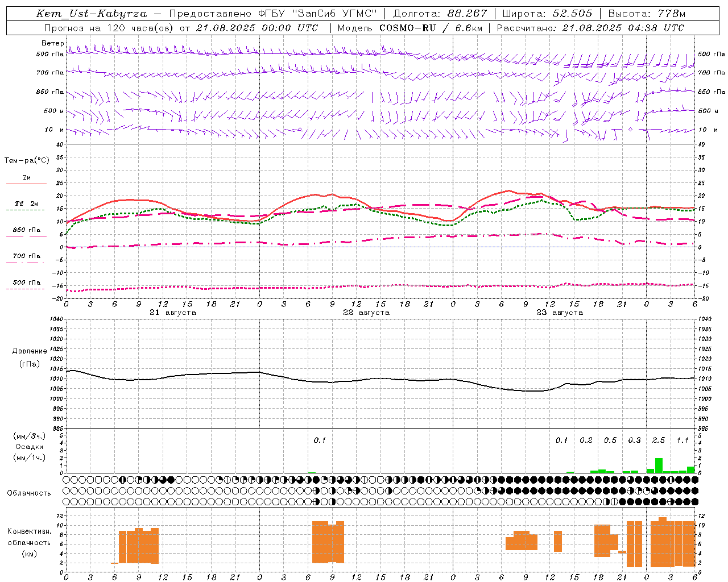Click the 'Облачность' cloud cover label

(29, 493)
